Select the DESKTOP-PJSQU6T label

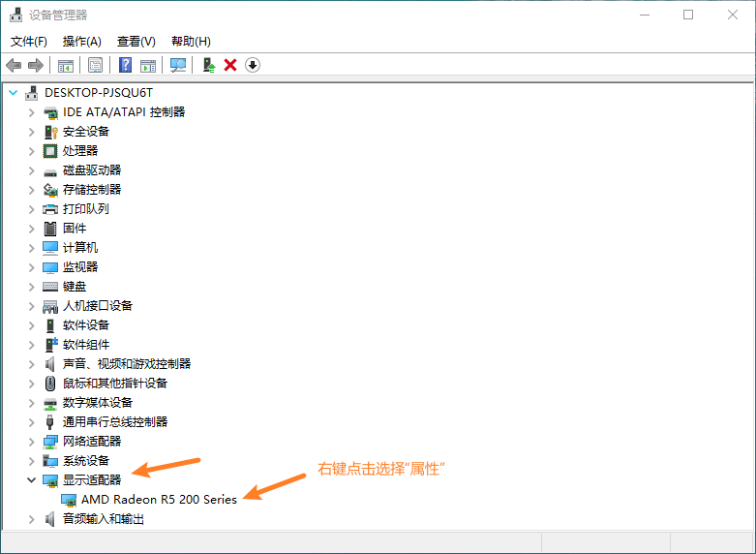pos(99,93)
